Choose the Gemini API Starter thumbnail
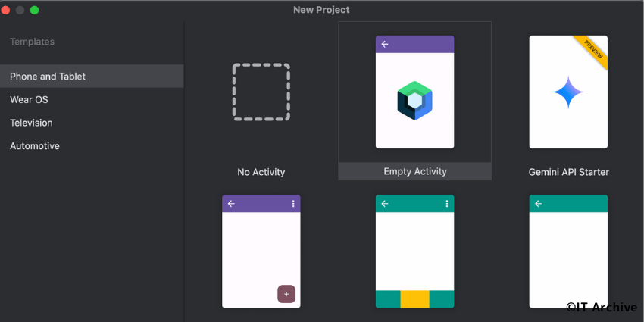This screenshot has height=322, width=644. [568, 92]
